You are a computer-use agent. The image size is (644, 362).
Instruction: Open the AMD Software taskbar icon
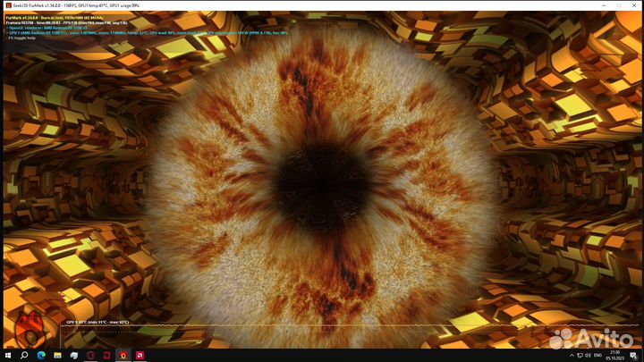(x=140, y=355)
